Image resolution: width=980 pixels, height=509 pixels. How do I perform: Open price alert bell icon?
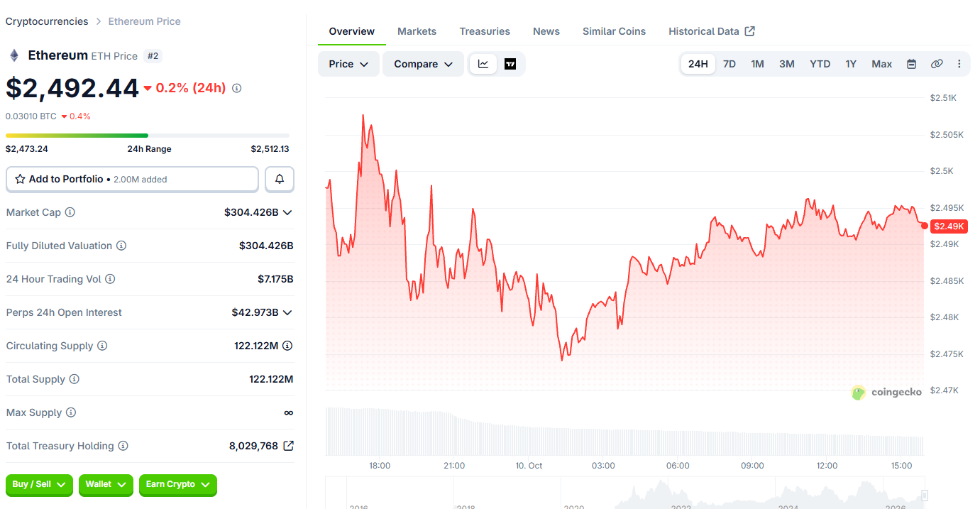click(x=280, y=180)
